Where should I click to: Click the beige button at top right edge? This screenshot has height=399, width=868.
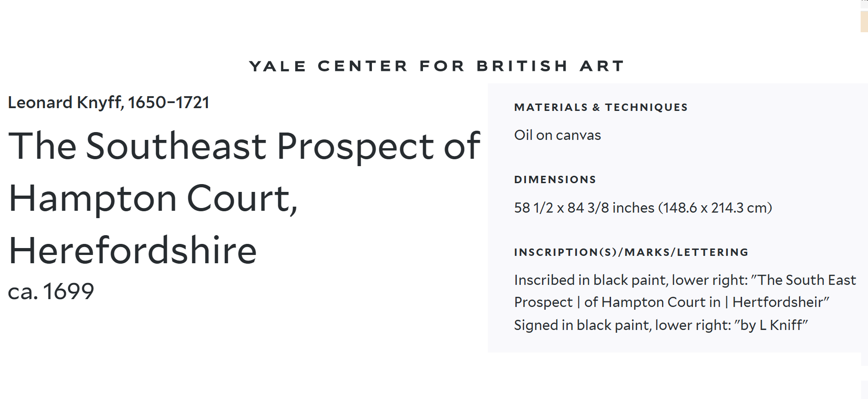click(864, 22)
